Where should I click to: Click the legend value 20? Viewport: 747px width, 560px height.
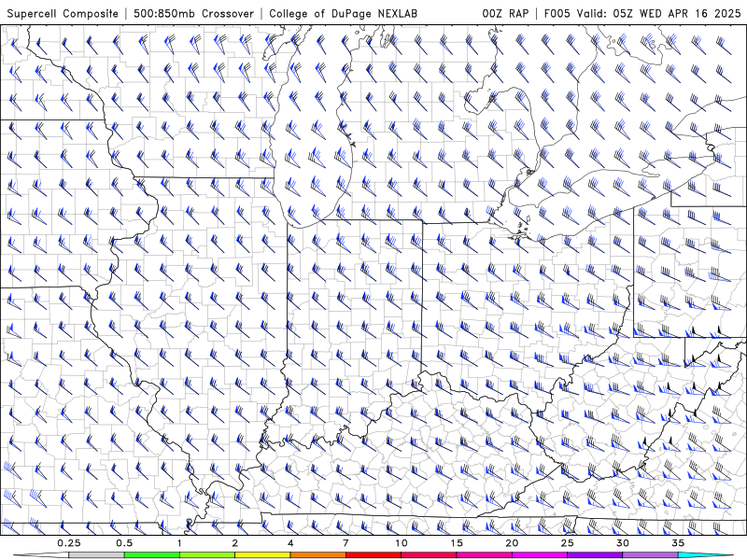tap(512, 543)
